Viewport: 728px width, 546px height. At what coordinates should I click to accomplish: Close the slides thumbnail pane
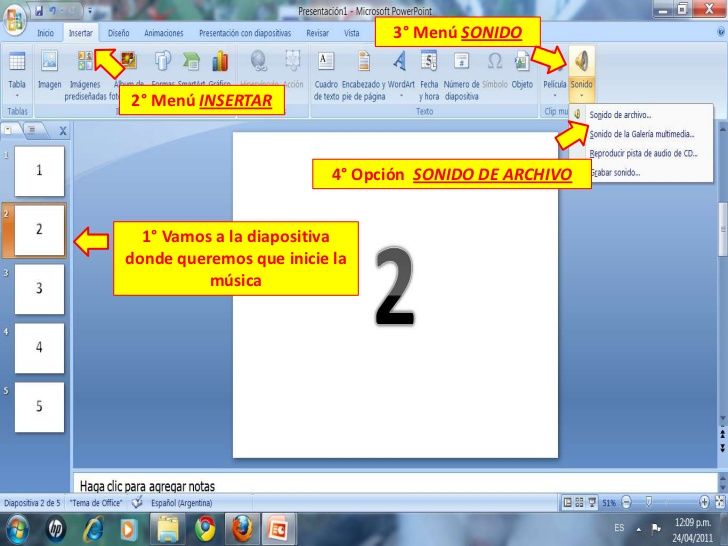(63, 131)
